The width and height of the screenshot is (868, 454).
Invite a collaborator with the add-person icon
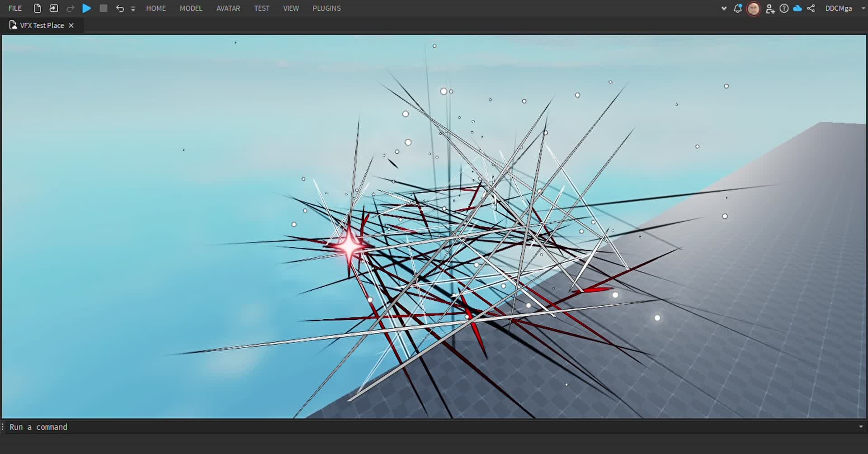[x=770, y=8]
